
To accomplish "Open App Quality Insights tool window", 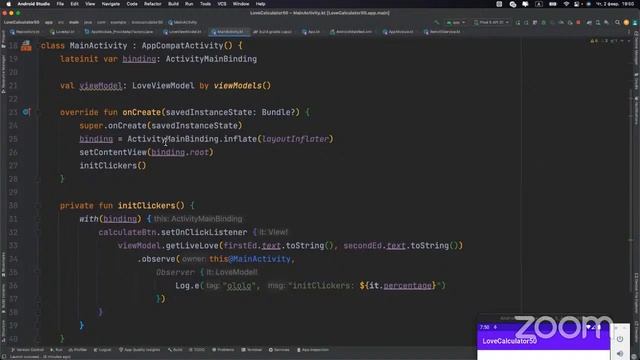I will 139,350.
